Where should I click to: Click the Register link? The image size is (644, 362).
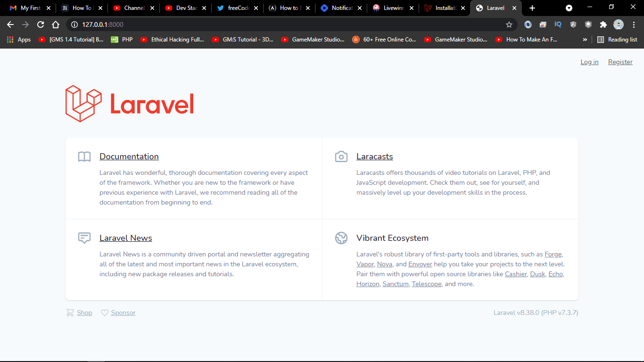[620, 62]
